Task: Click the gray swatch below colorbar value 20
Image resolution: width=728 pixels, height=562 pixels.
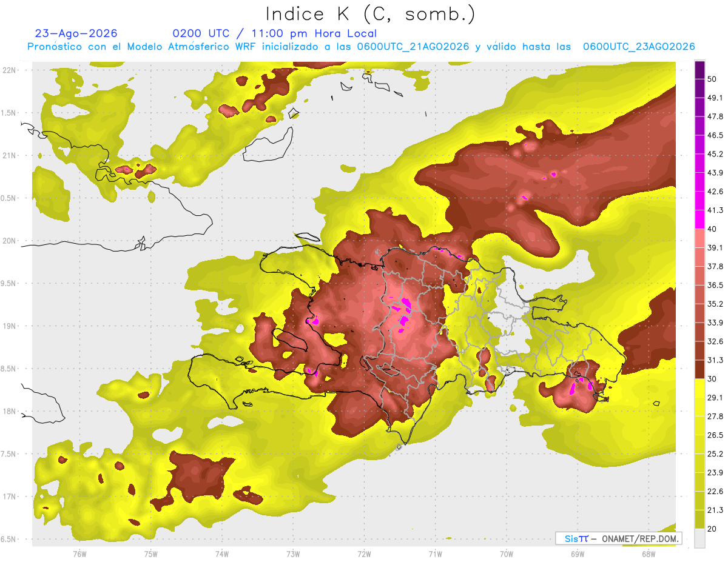Action: [700, 538]
